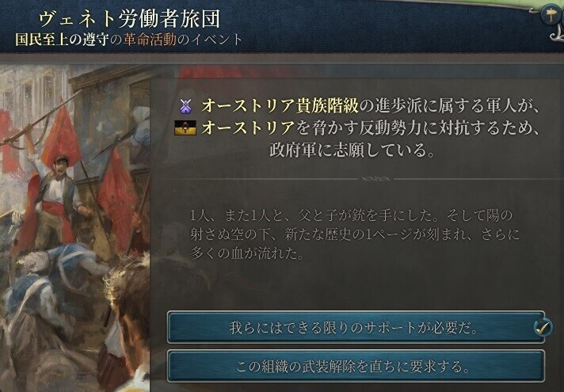The image size is (564, 392).
Task: Open the 革命活動 link in the subtitle
Action: (150, 40)
